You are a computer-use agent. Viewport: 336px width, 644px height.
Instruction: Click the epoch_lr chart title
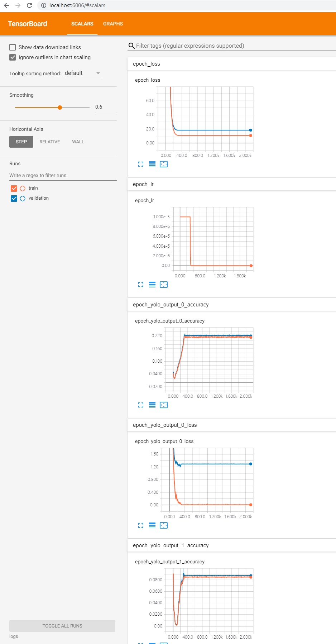pos(144,200)
